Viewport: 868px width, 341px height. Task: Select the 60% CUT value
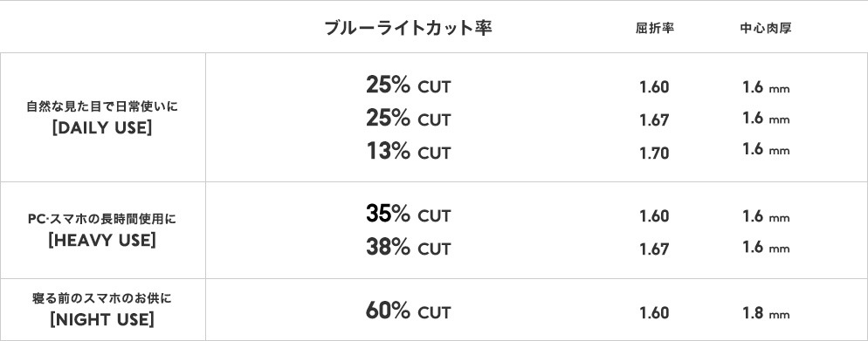[x=409, y=311]
